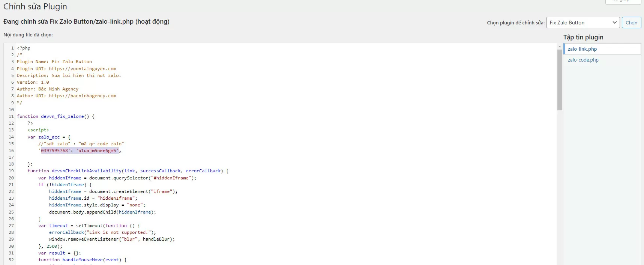The height and width of the screenshot is (265, 644).
Task: Click the 'hiddenIframe.id = "hiddenIframe"' line
Action: coord(93,198)
